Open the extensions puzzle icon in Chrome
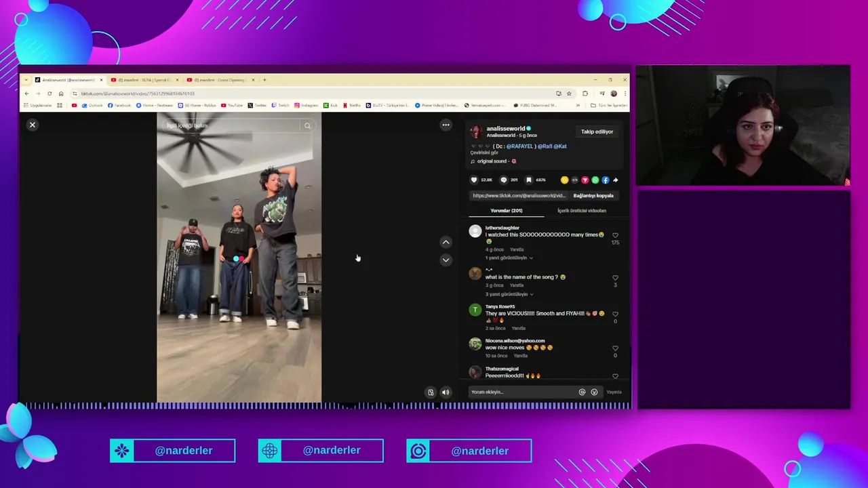 click(x=585, y=94)
